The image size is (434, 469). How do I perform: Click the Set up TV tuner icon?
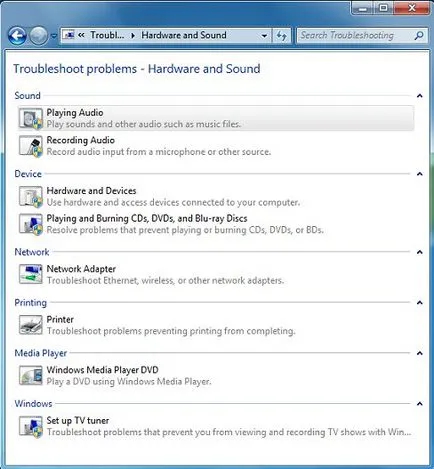click(31, 426)
